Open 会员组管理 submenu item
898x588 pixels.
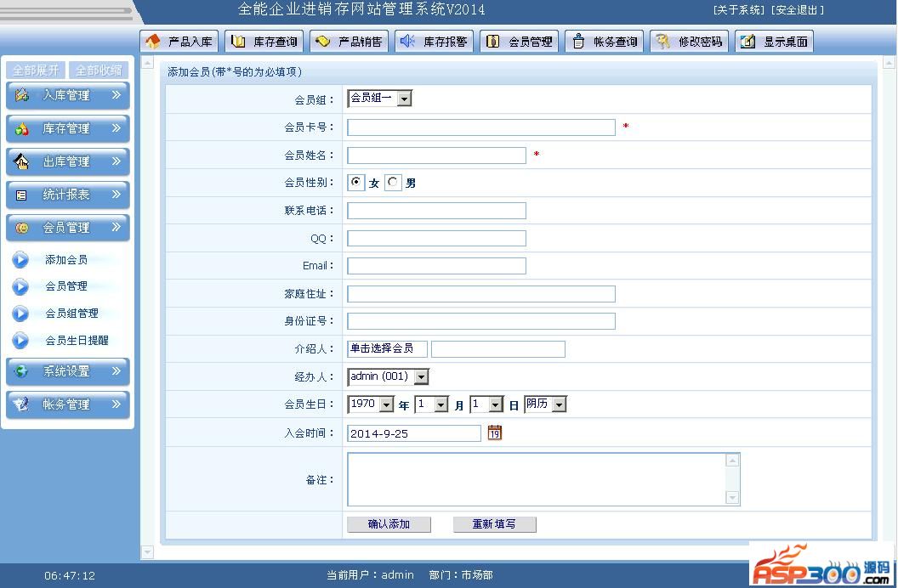click(71, 314)
